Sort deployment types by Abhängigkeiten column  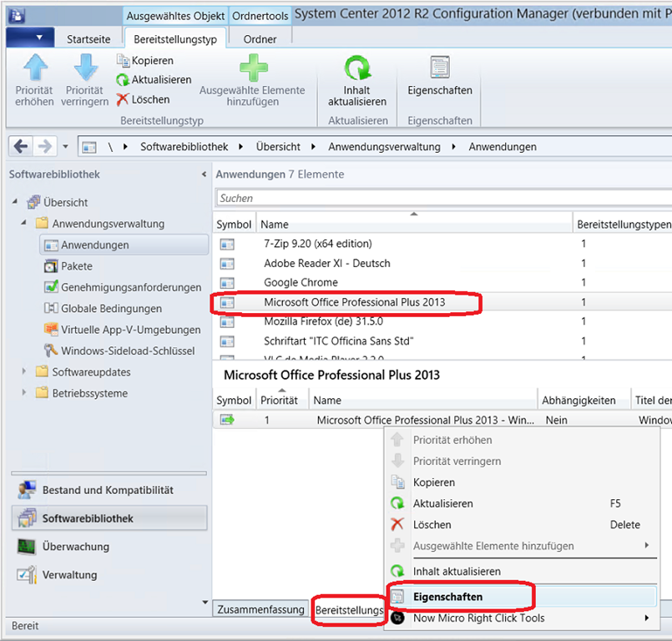click(584, 400)
